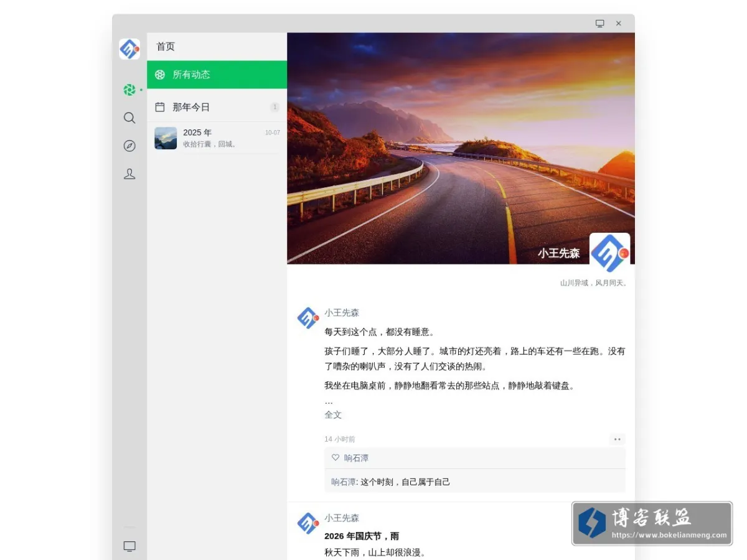Open author 小王先森 on the first post
The width and height of the screenshot is (747, 560).
[x=342, y=313]
